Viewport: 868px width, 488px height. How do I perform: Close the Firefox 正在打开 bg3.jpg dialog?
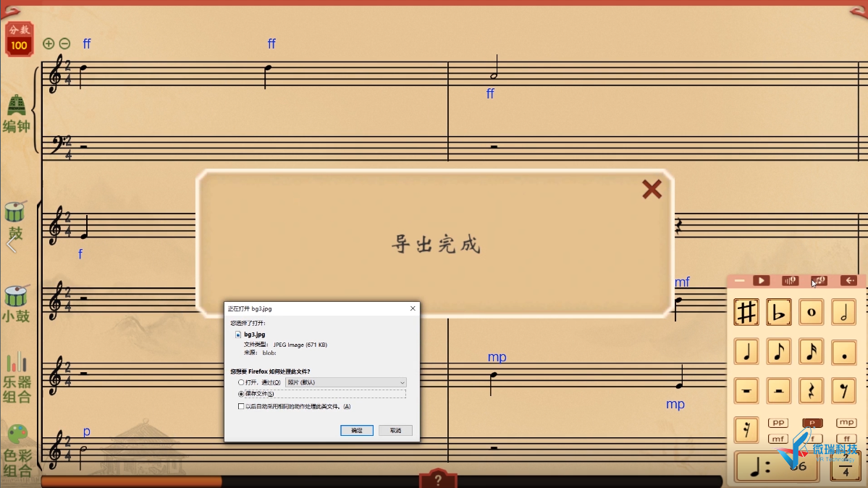point(413,308)
